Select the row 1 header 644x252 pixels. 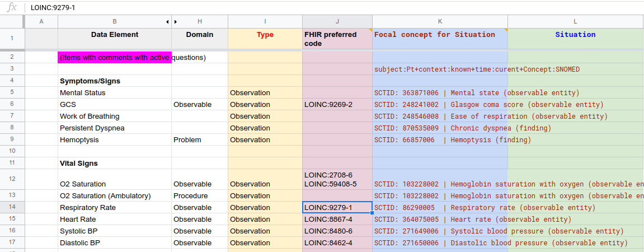tap(12, 39)
